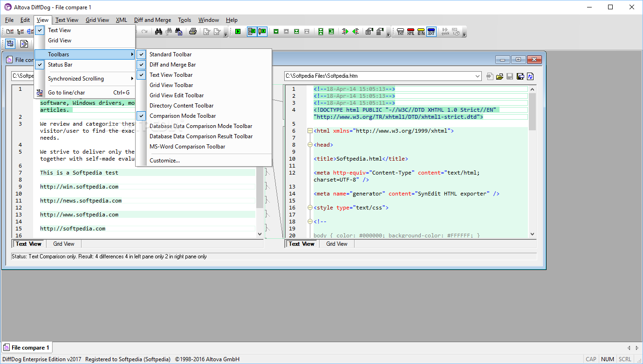Open the Comparison Options icon
The image size is (643, 364).
[369, 32]
